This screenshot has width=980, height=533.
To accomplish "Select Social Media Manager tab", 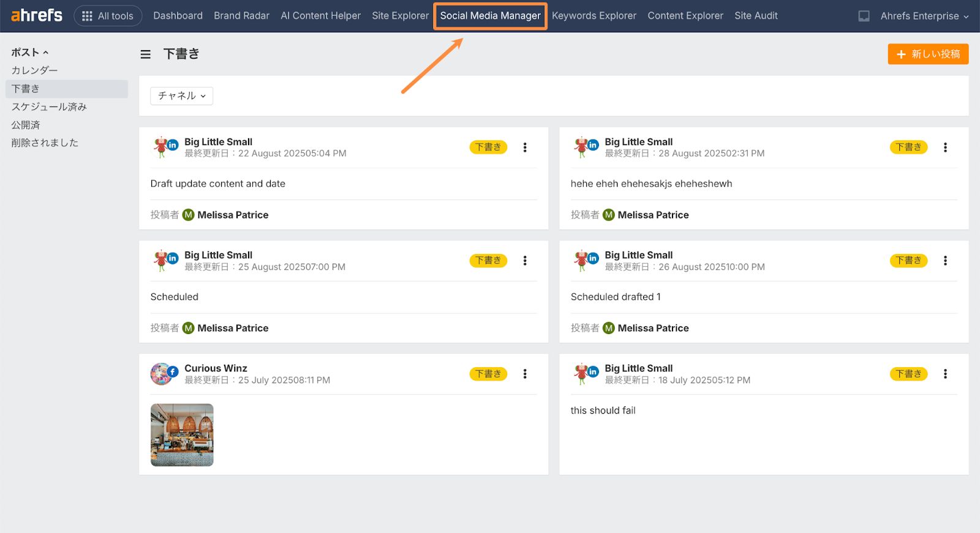I will (x=490, y=16).
